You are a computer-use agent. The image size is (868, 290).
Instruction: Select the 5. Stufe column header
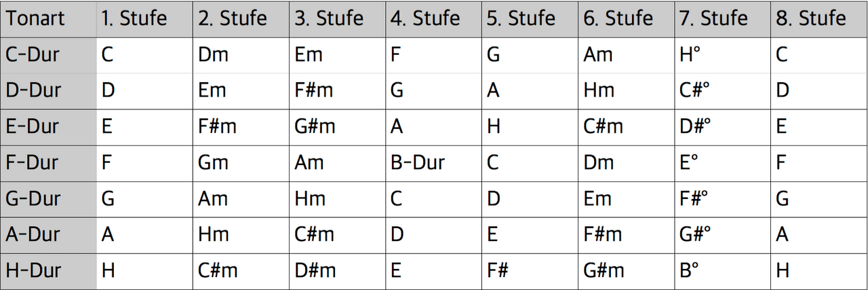point(520,18)
